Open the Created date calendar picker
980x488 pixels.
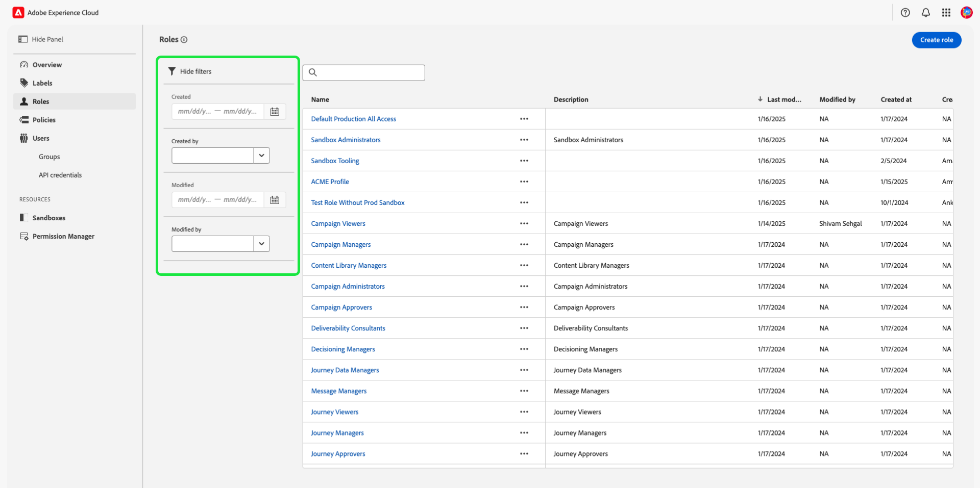tap(275, 112)
